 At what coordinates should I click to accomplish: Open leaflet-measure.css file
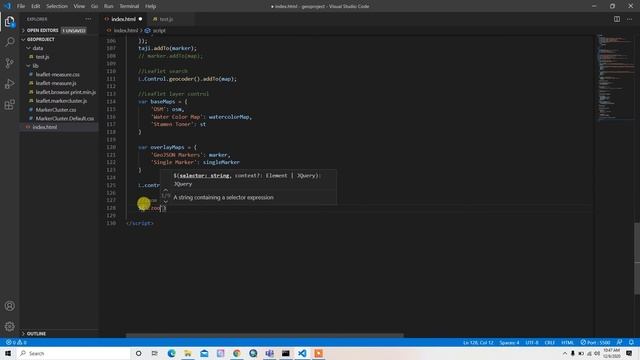(x=57, y=74)
